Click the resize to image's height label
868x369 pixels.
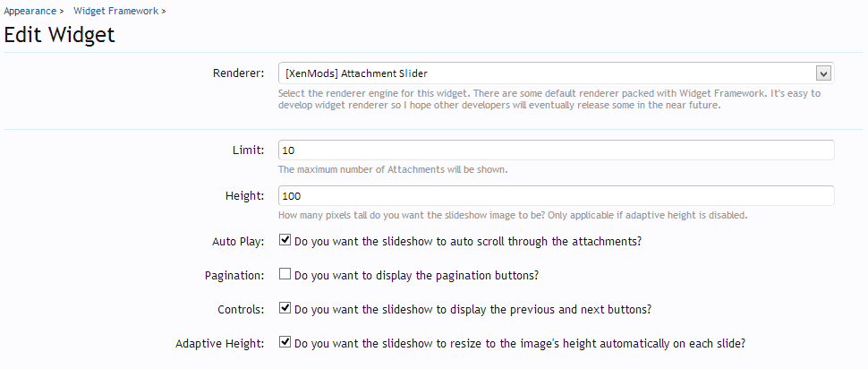tap(520, 343)
